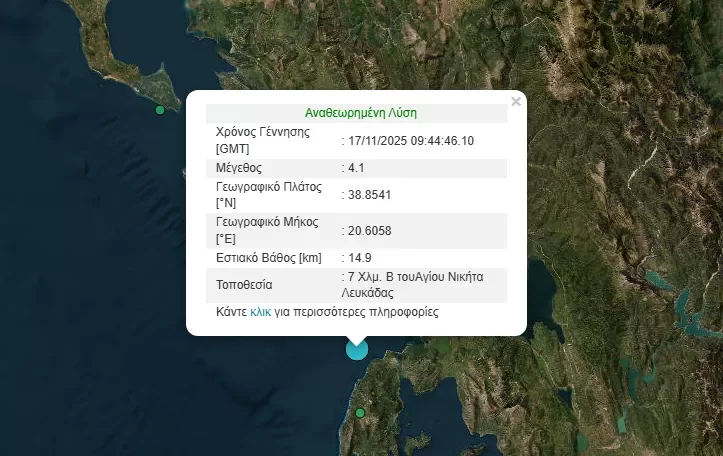
Task: Close the earthquake info popup
Action: (516, 101)
